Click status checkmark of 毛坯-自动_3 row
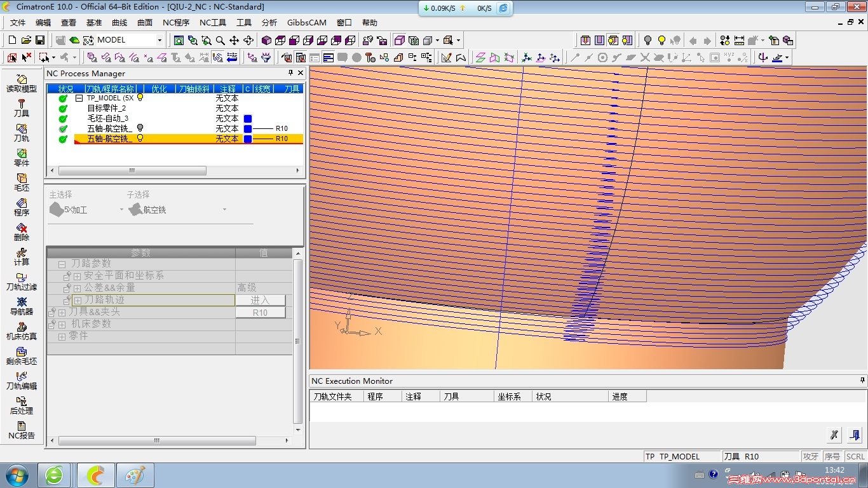 (x=63, y=119)
